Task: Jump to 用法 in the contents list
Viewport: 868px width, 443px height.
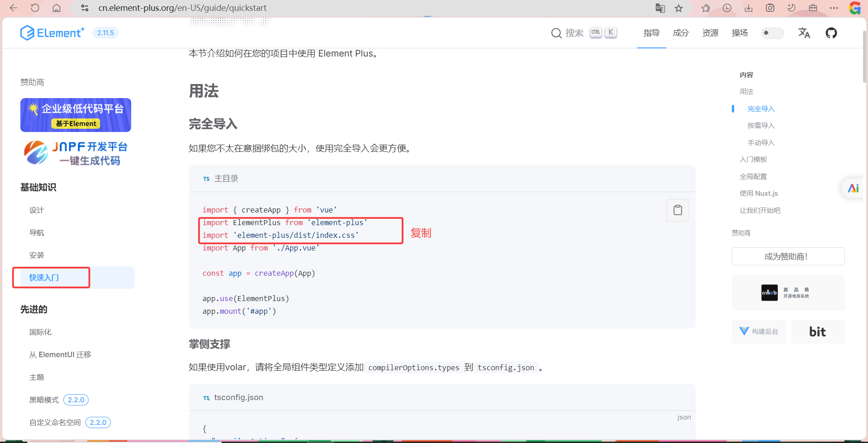Action: point(746,91)
